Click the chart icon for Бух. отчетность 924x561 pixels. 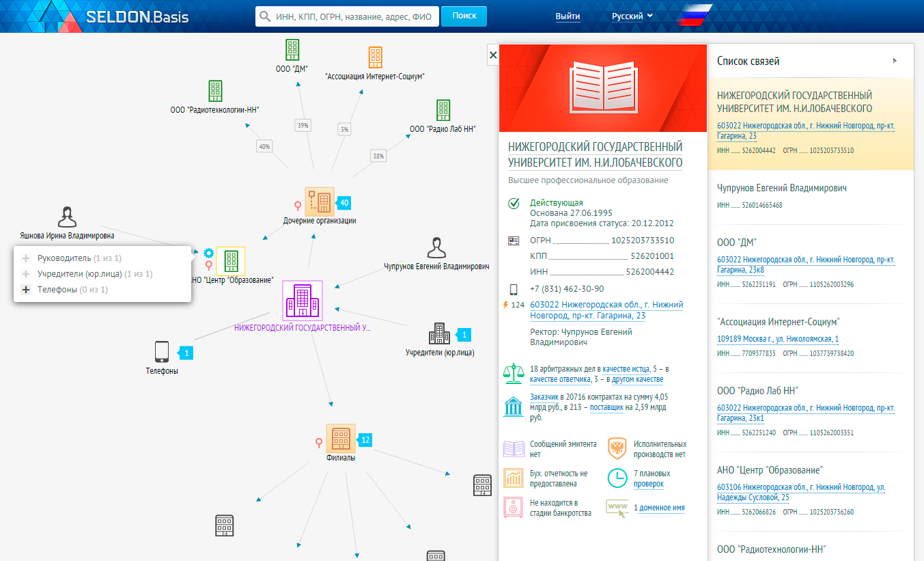[513, 478]
